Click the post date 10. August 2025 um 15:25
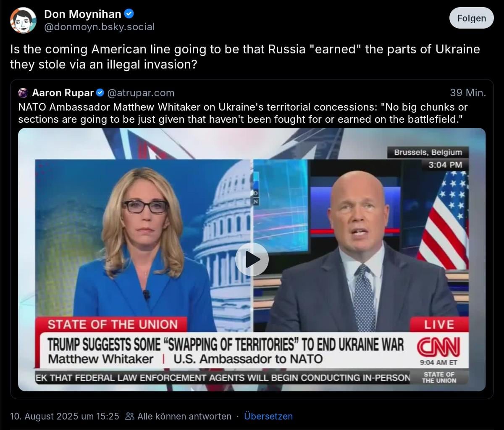 [x=65, y=416]
